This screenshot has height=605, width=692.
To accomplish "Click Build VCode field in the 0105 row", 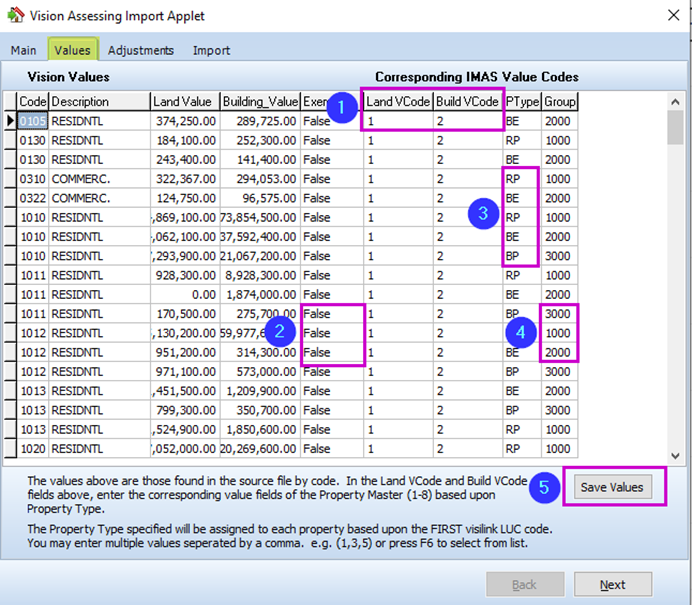I will [x=468, y=121].
